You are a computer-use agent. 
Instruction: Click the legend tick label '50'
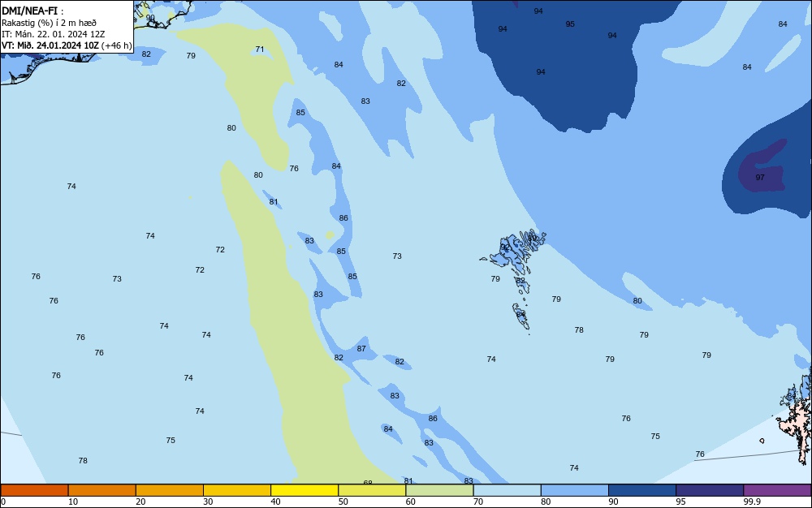tap(343, 502)
